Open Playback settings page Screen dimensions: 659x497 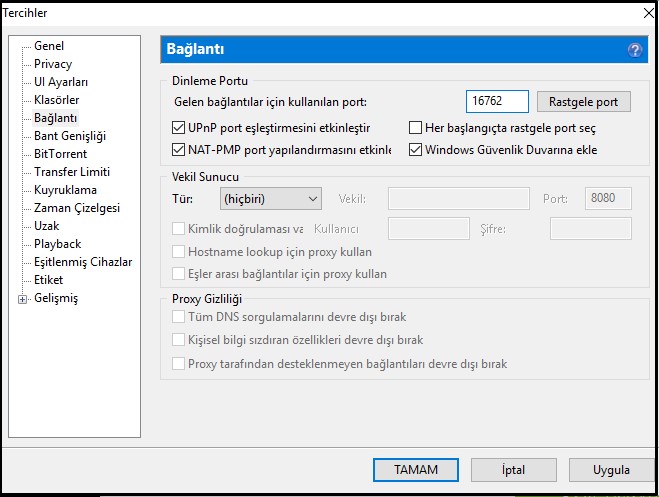point(58,244)
